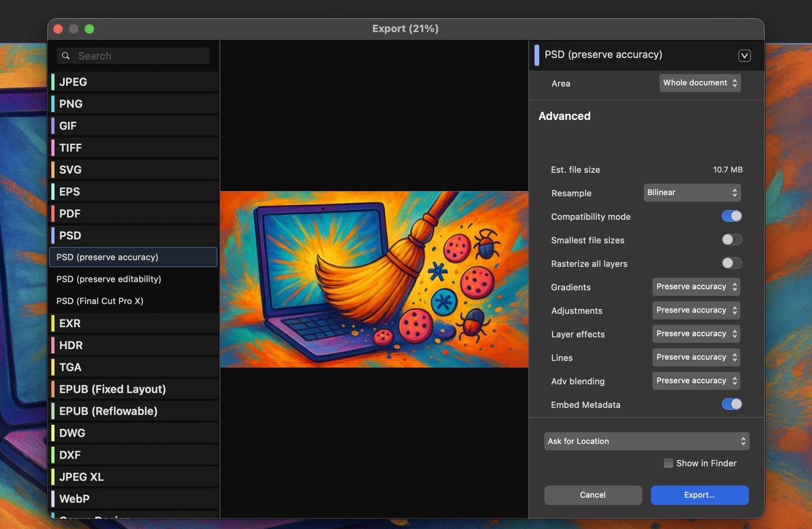This screenshot has height=529, width=812.
Task: Select the EXR format
Action: (134, 323)
